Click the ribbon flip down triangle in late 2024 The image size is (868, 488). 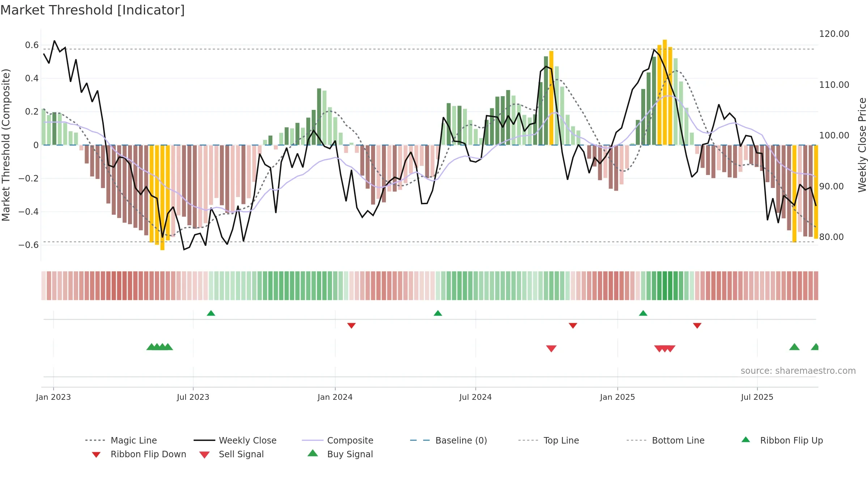point(573,325)
